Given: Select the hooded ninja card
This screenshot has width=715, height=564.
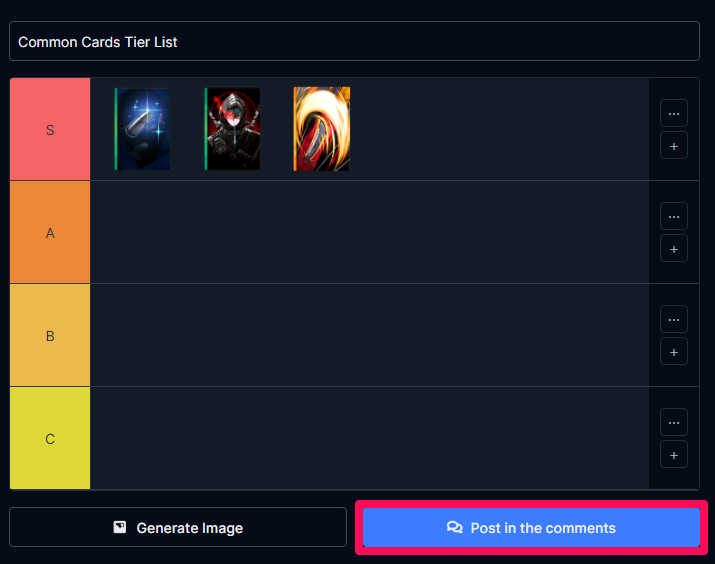Looking at the screenshot, I should click(233, 129).
